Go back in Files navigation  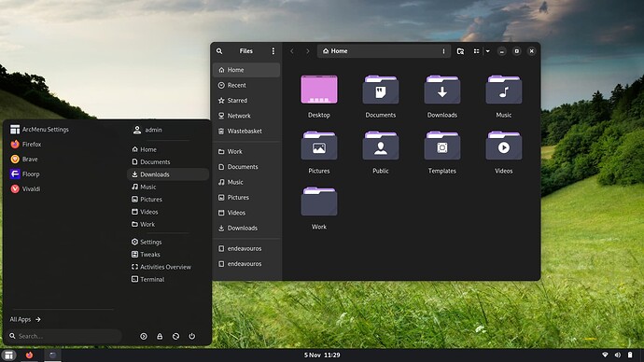(292, 51)
